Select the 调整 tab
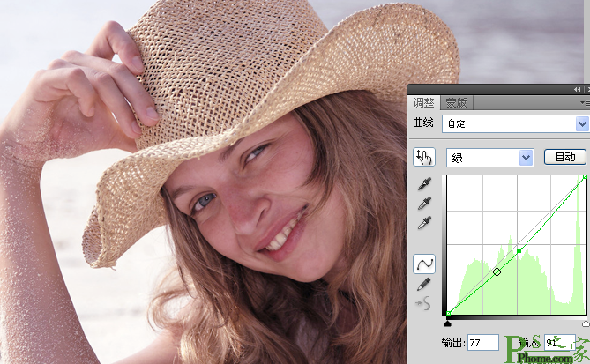 [423, 102]
